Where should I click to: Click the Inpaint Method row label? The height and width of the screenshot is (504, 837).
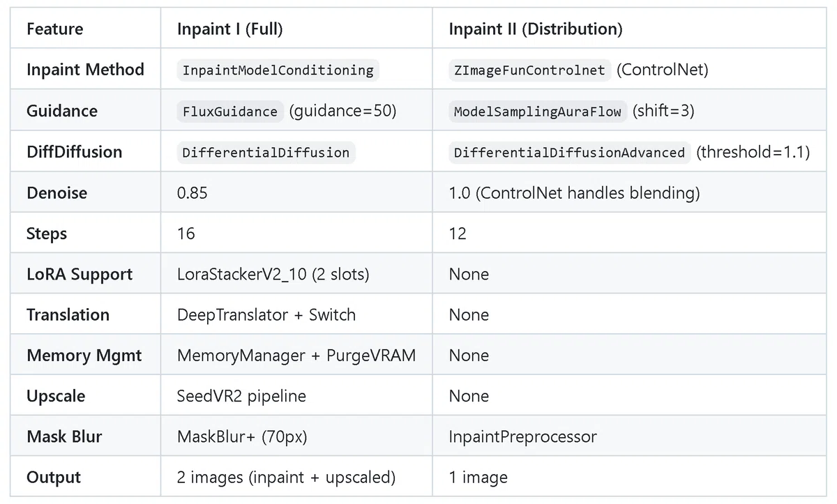pos(85,70)
